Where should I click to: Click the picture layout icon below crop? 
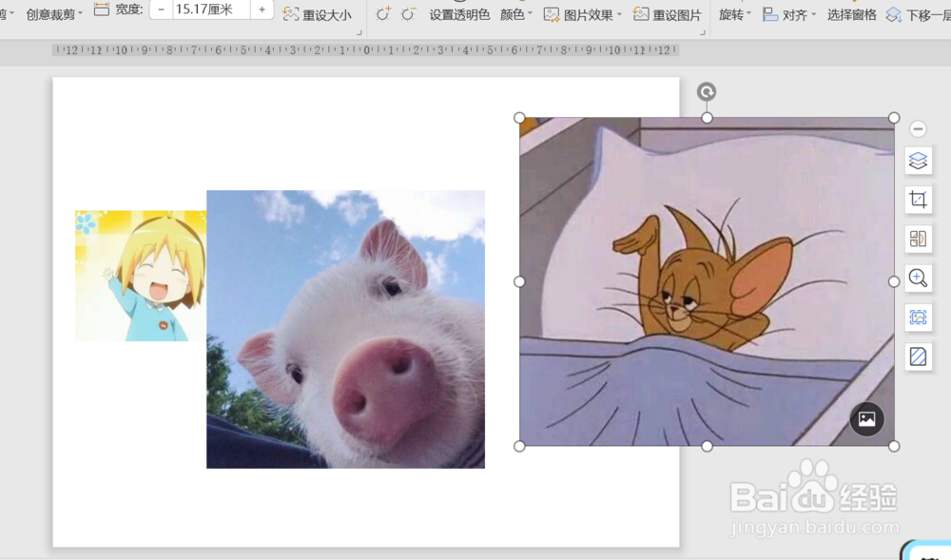coord(919,239)
